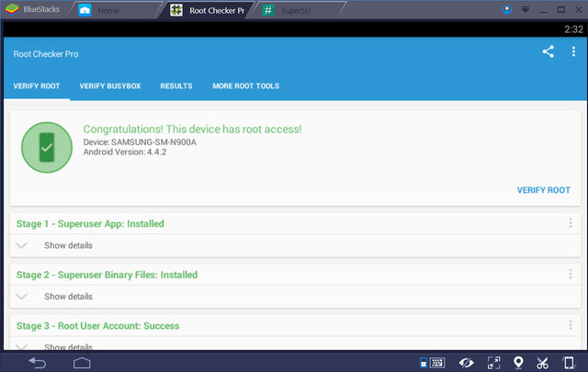Open the BlueStacks dropdown arrow menu in title bar
This screenshot has width=588, height=372.
(526, 10)
